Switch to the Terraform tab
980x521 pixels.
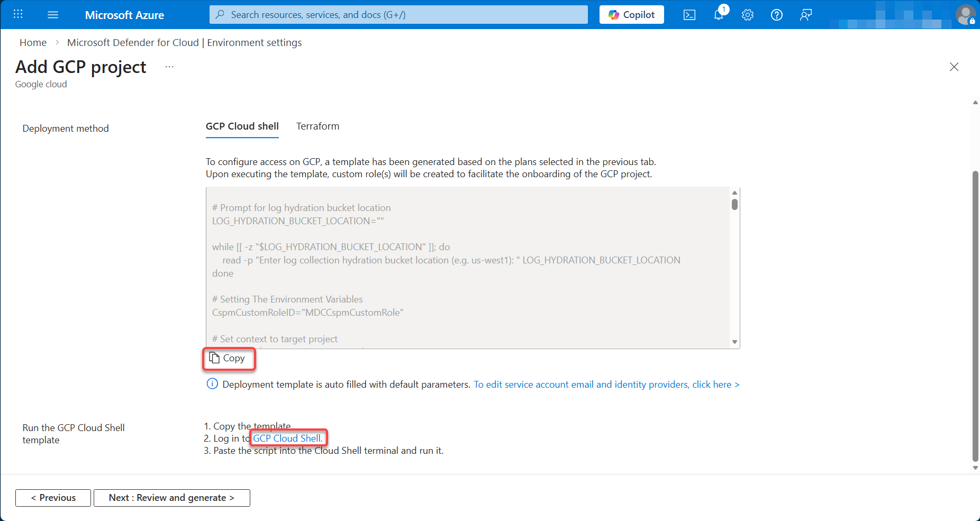pyautogui.click(x=317, y=126)
